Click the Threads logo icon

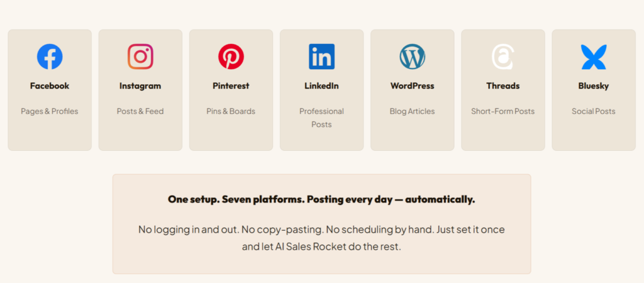coord(502,57)
